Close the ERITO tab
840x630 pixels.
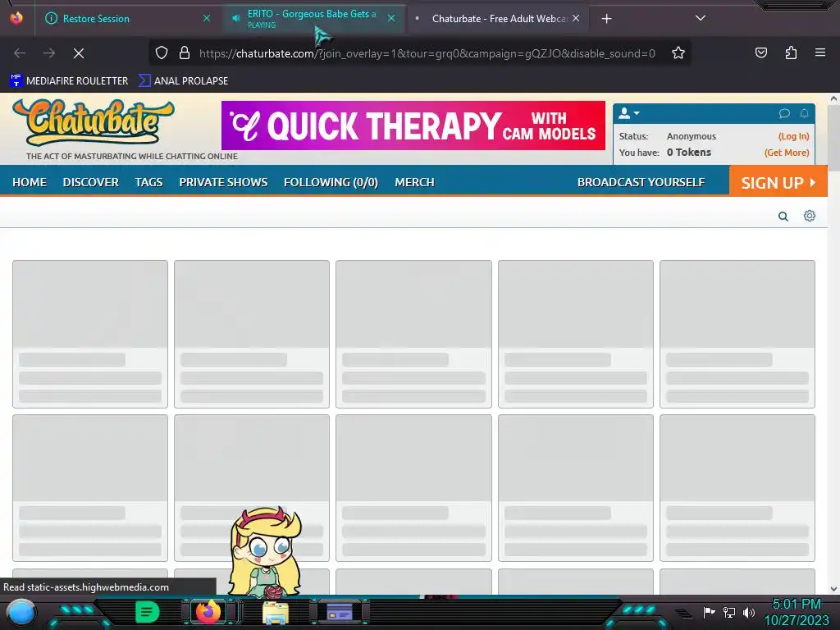point(391,19)
